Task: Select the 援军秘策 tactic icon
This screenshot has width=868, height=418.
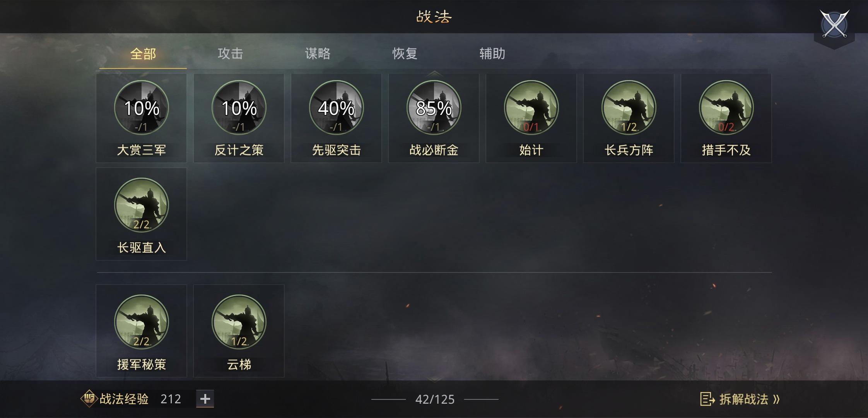Action: [x=141, y=322]
